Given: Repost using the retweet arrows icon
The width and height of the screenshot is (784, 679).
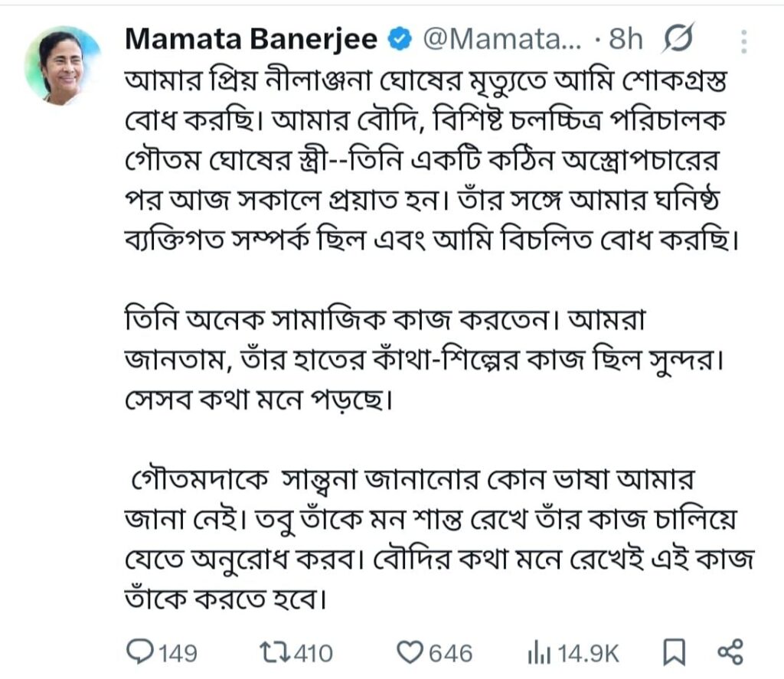Looking at the screenshot, I should (273, 652).
